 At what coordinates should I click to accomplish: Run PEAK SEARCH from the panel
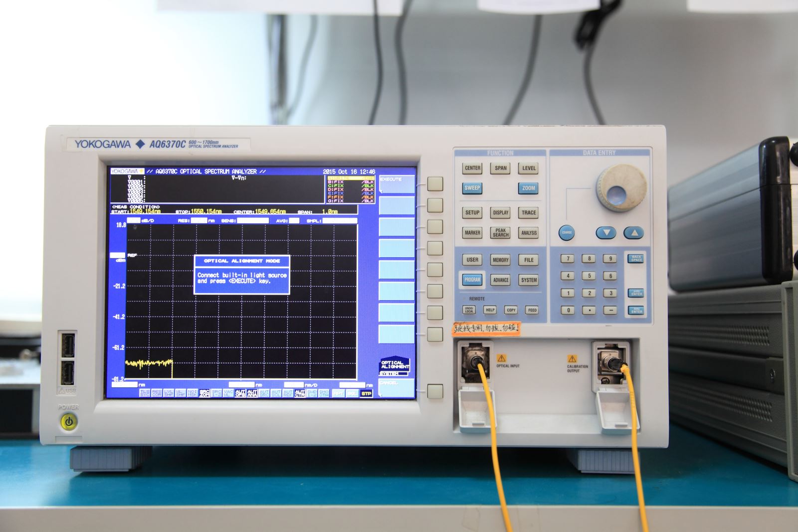(500, 233)
